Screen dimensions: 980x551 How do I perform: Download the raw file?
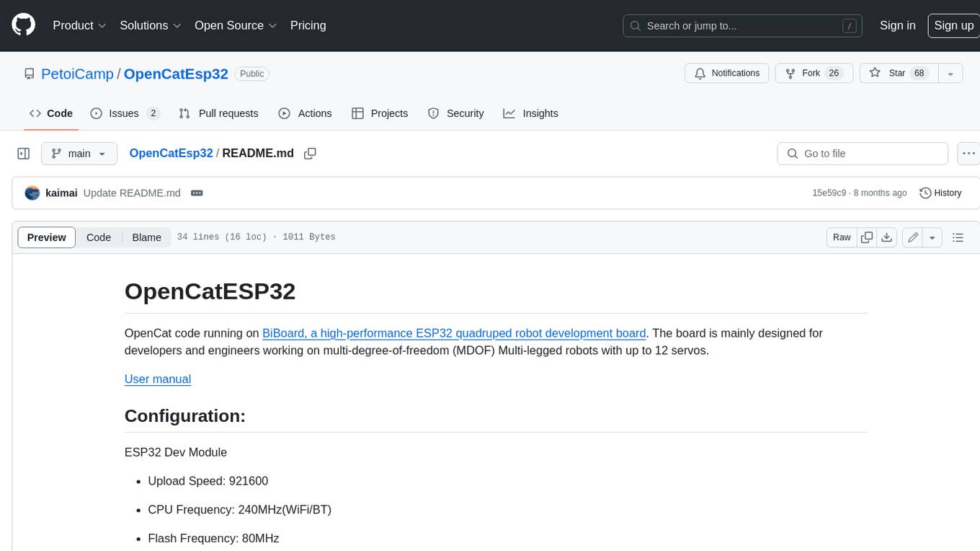pos(887,237)
